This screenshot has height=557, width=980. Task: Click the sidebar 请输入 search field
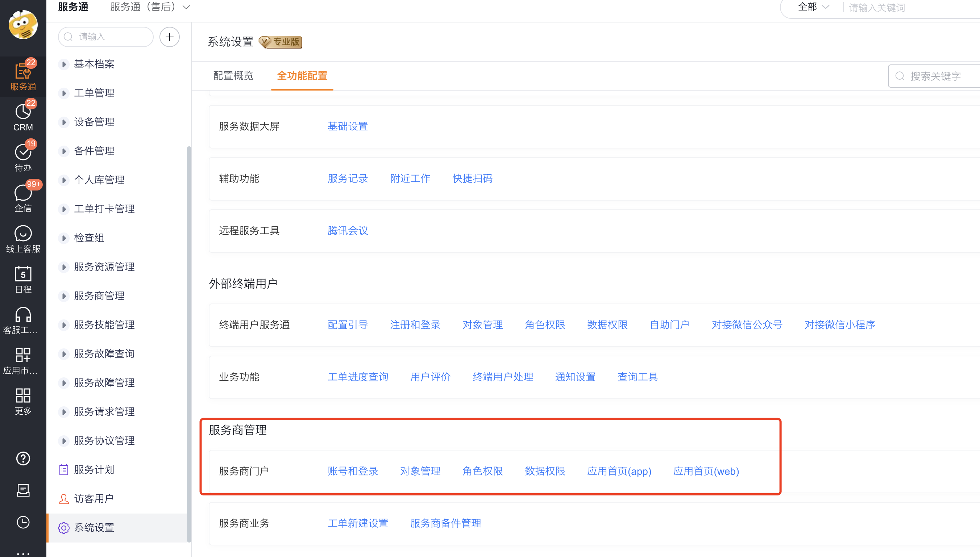tap(106, 37)
